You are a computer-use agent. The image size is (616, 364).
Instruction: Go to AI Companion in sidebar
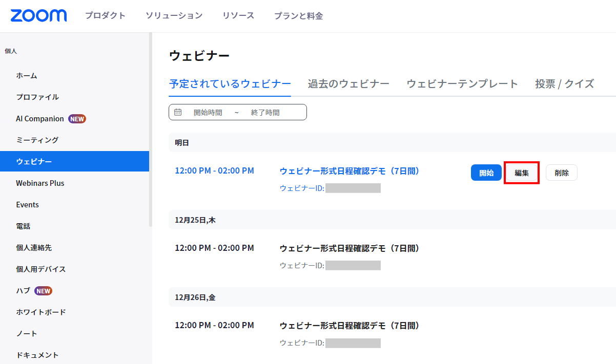tap(40, 119)
